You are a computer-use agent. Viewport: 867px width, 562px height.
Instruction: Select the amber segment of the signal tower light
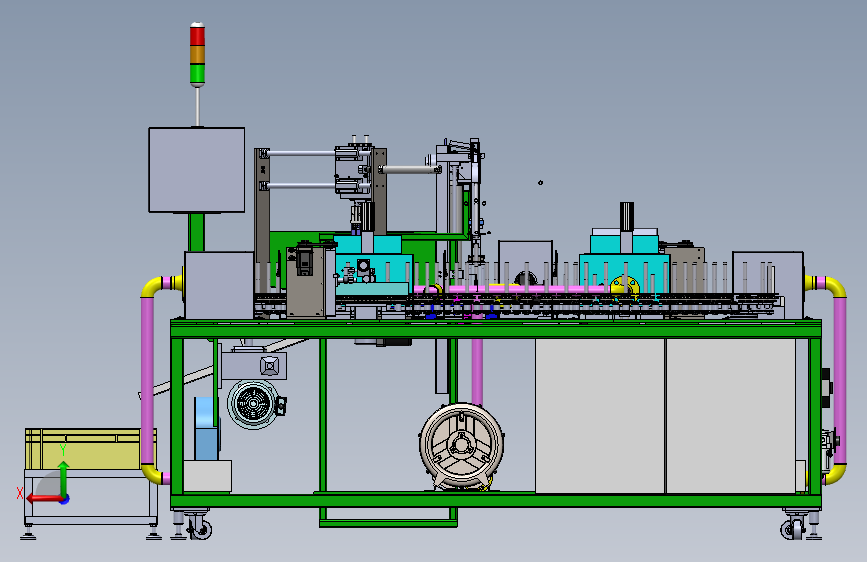click(197, 55)
